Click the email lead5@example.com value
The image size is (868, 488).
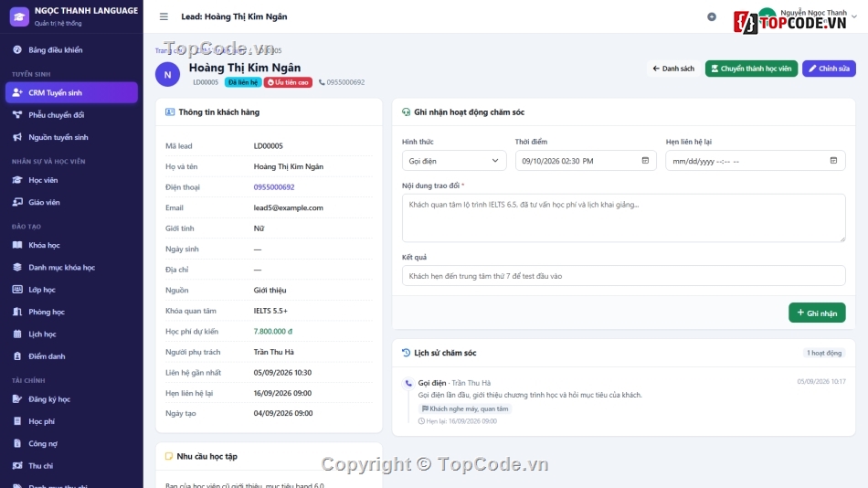(x=289, y=207)
